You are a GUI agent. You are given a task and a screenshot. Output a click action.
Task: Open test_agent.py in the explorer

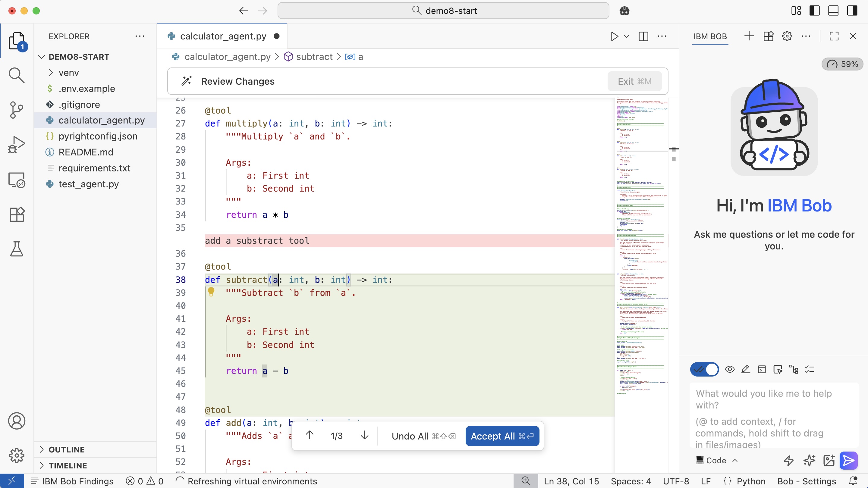(x=89, y=184)
